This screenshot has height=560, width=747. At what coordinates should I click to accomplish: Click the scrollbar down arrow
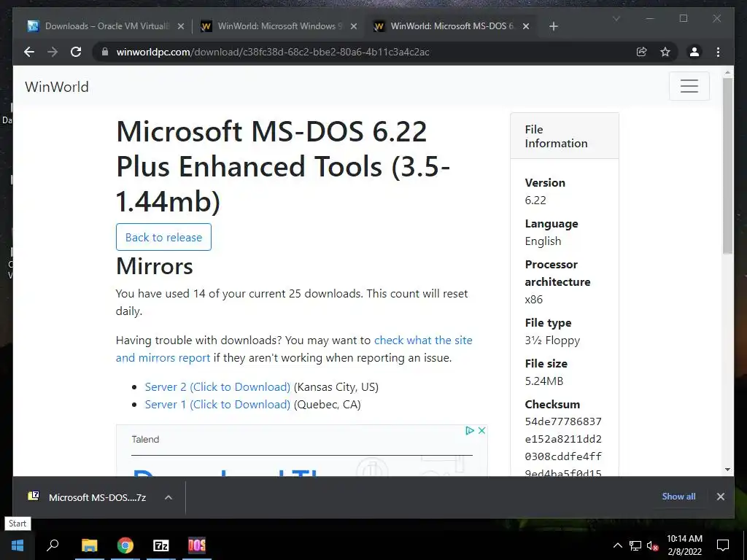click(x=727, y=470)
